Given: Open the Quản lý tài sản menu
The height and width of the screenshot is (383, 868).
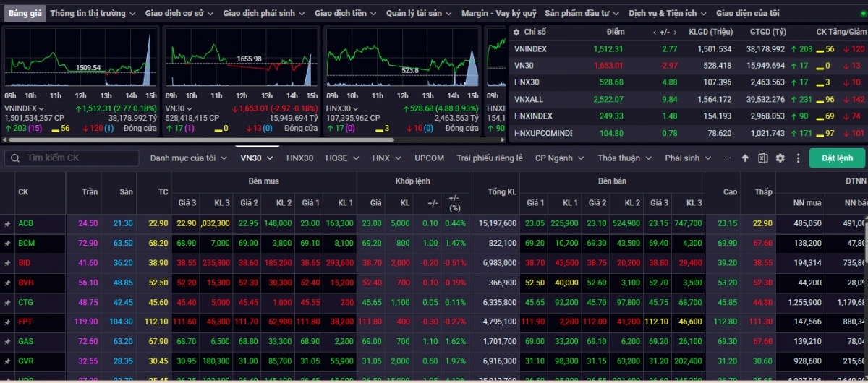Looking at the screenshot, I should point(420,13).
